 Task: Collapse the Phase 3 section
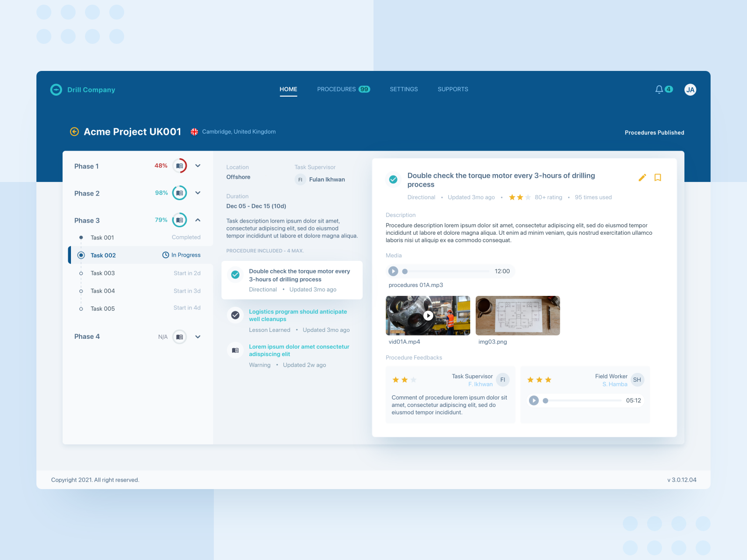(x=198, y=220)
